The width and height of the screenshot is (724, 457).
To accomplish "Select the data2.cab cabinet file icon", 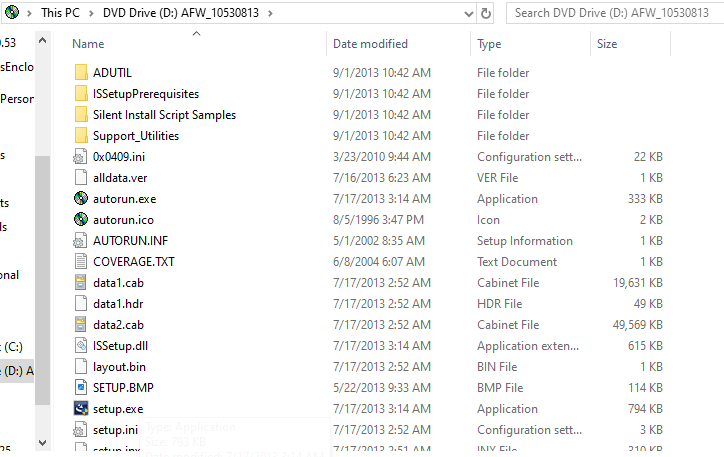I will (81, 324).
